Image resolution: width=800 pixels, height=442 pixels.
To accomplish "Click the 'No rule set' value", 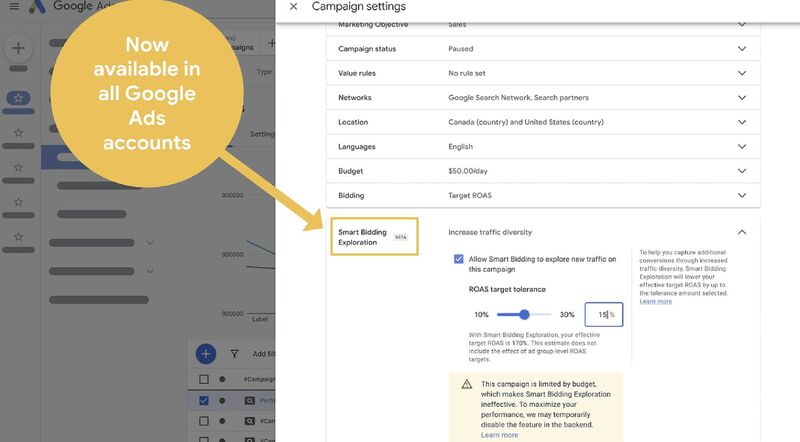I will click(x=467, y=73).
